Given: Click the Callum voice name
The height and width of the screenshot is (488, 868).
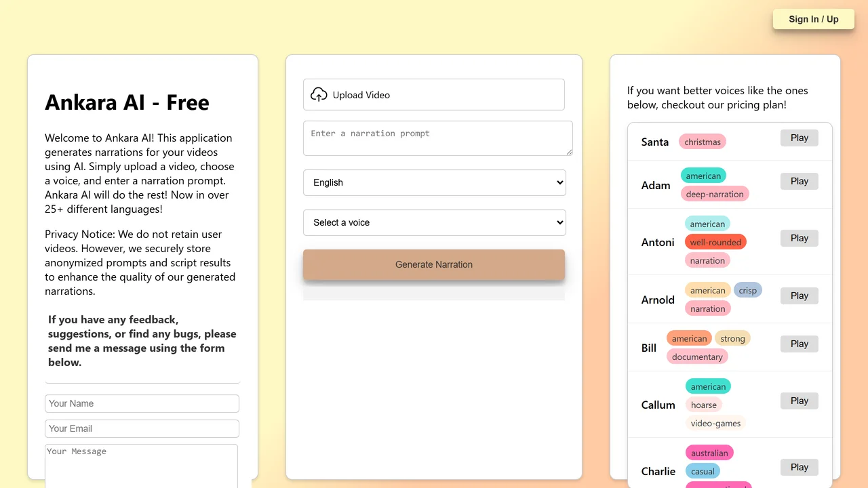Looking at the screenshot, I should point(658,405).
